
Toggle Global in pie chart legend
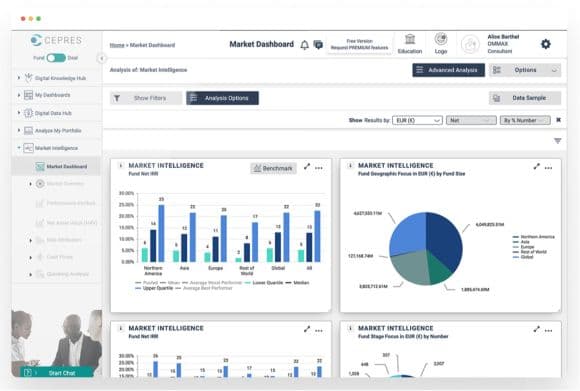click(x=523, y=257)
